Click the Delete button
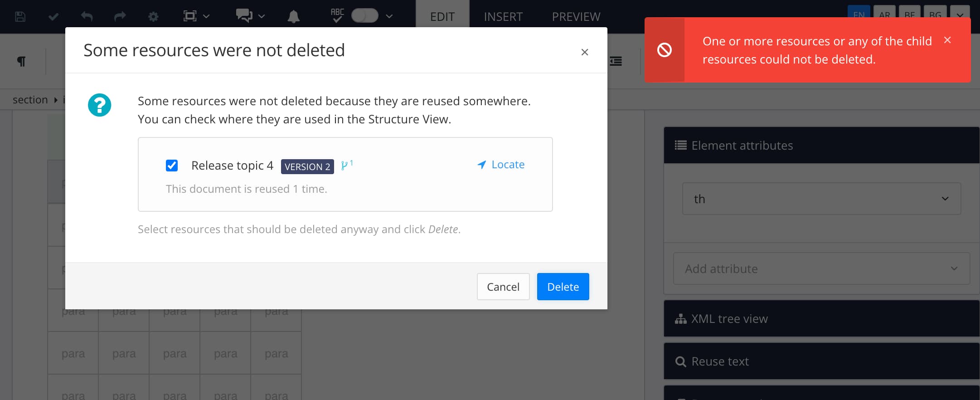980x400 pixels. 563,287
